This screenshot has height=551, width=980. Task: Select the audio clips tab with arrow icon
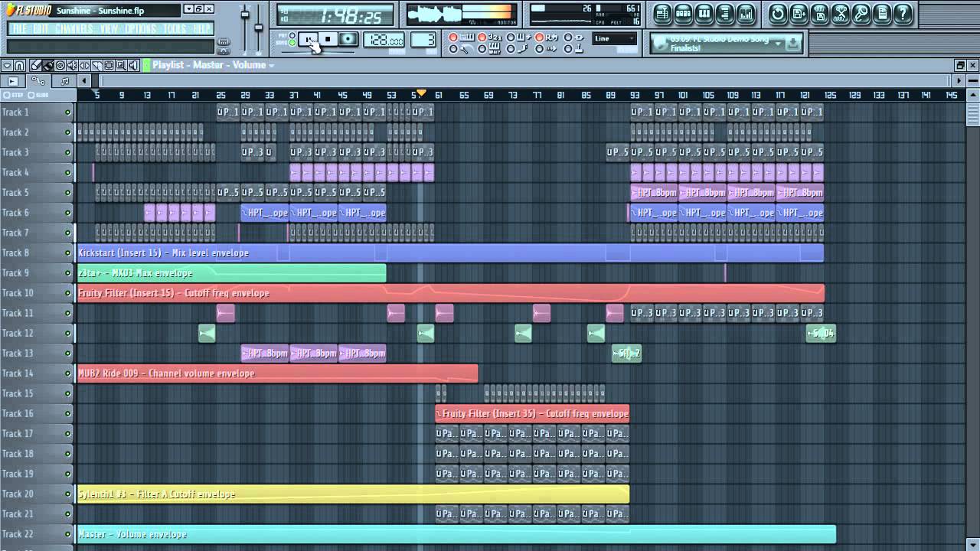13,81
